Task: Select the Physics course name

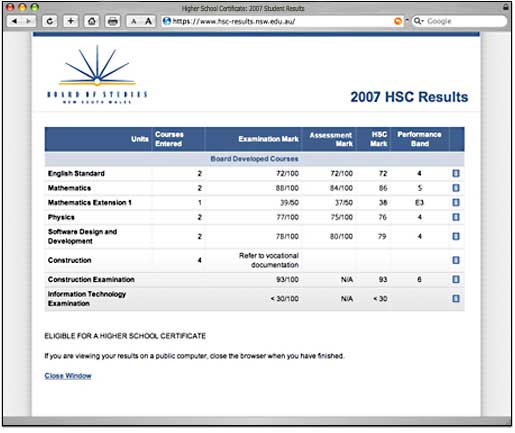Action: tap(61, 217)
